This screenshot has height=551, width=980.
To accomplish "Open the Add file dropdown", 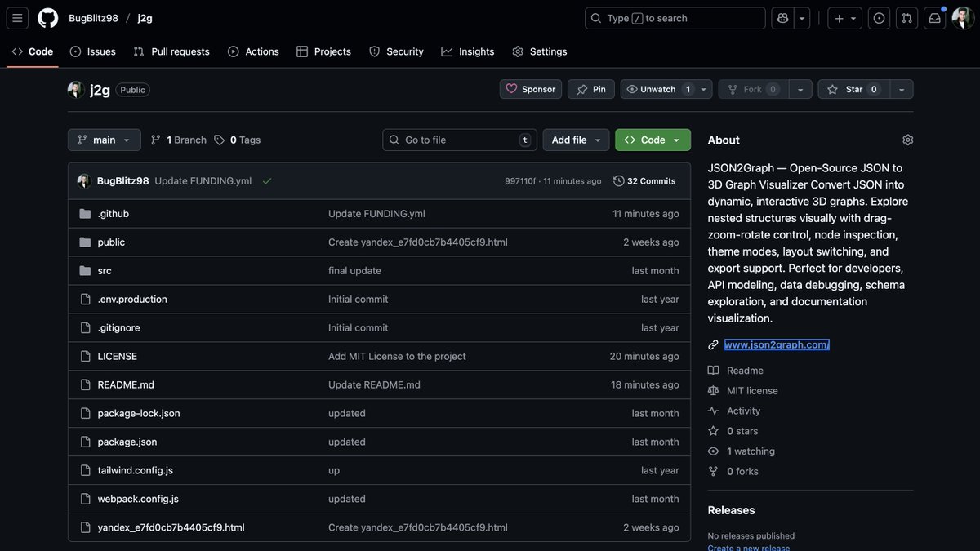I will pos(577,140).
